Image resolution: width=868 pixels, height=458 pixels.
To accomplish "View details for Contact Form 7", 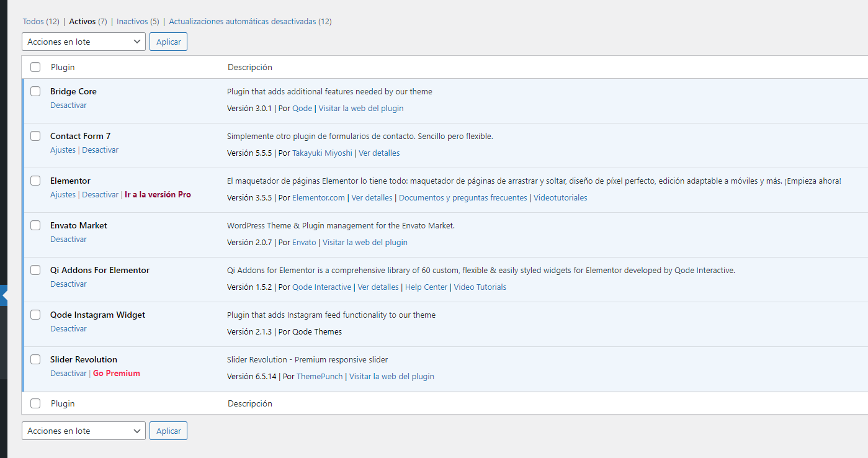I will point(379,153).
